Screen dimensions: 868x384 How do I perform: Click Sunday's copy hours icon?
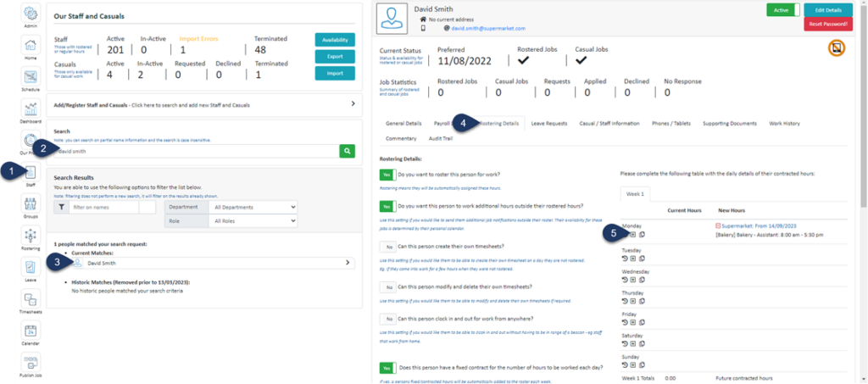coord(643,365)
